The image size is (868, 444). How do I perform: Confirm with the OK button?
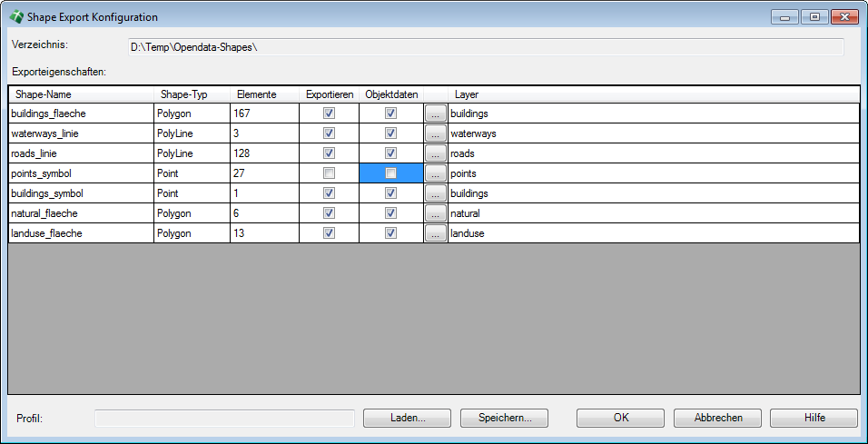point(620,418)
